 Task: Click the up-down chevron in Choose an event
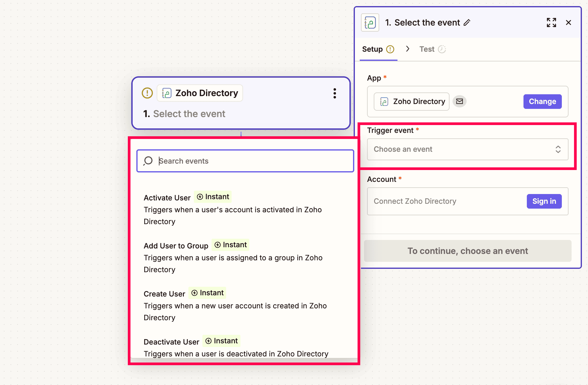[558, 149]
